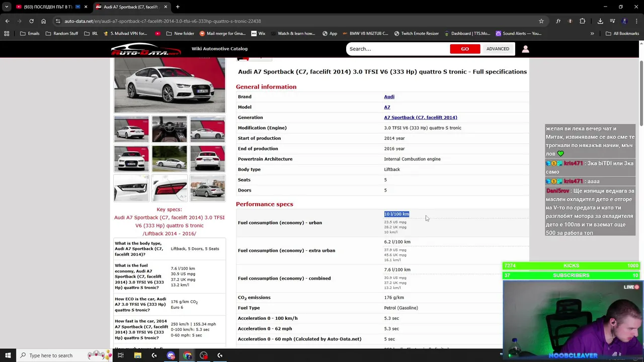Open Task View on the taskbar

pyautogui.click(x=121, y=355)
